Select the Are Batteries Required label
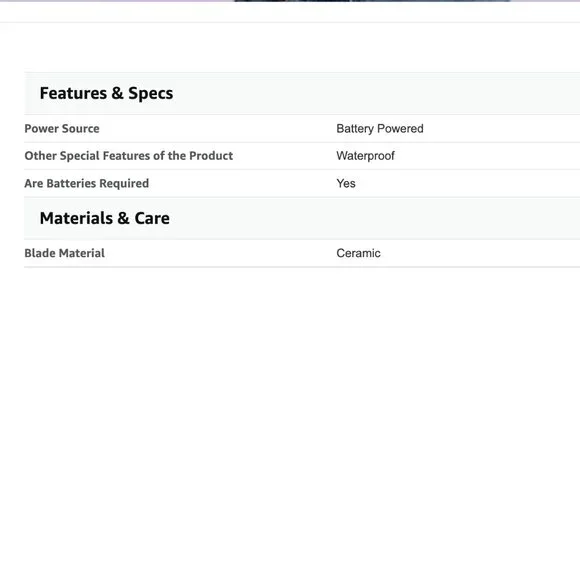 (x=87, y=183)
